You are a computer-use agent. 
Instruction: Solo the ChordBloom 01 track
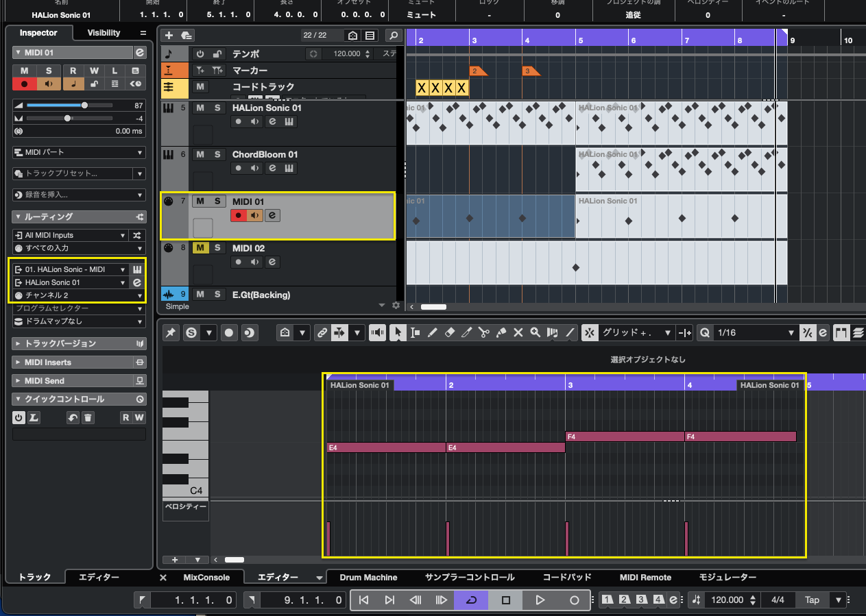point(217,155)
